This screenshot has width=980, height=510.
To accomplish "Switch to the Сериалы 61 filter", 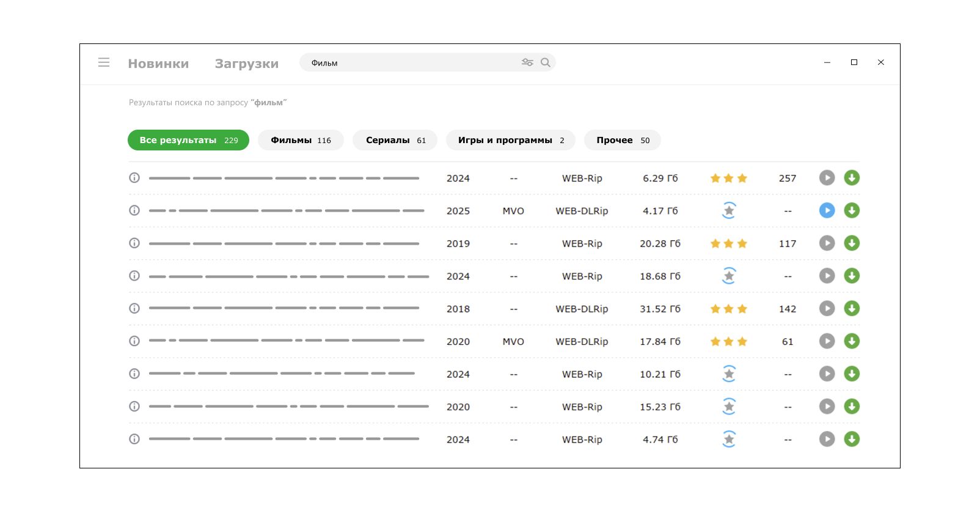I will (x=395, y=140).
